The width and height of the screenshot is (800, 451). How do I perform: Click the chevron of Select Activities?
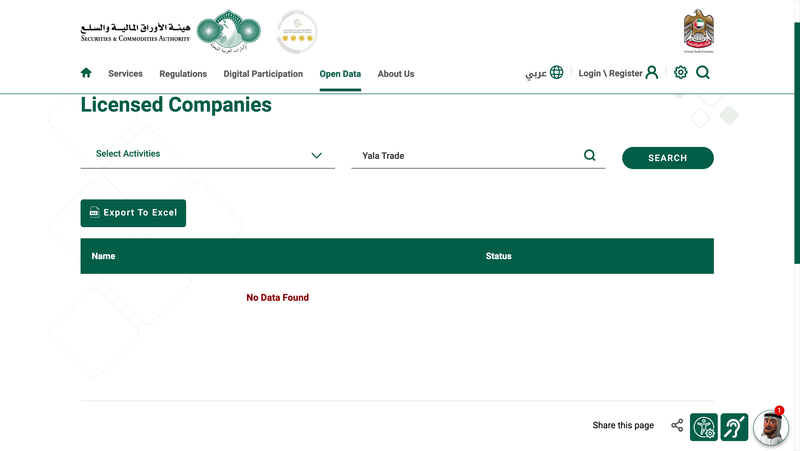click(316, 155)
